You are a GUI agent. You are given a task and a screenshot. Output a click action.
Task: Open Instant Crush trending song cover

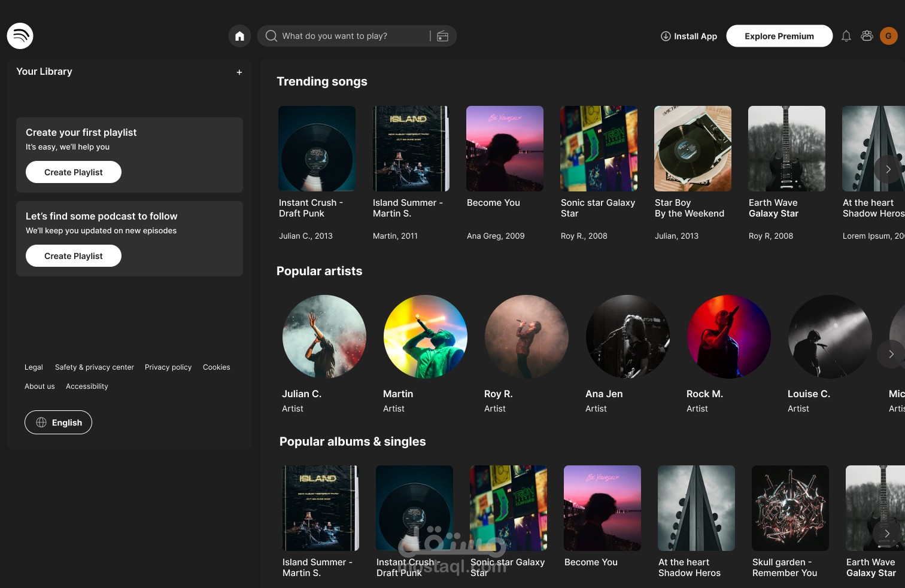pyautogui.click(x=317, y=149)
